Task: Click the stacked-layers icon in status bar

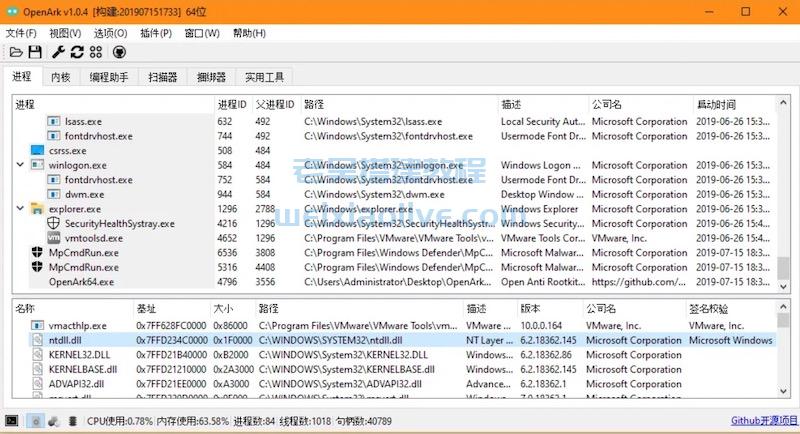Action: pyautogui.click(x=72, y=421)
